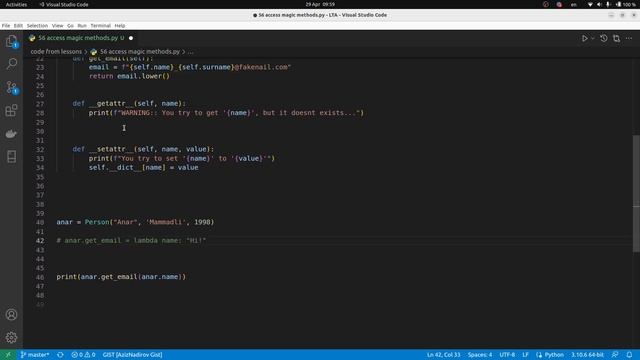Click the print(anar.get_email(anar.name)) line
The height and width of the screenshot is (360, 640).
[121, 277]
